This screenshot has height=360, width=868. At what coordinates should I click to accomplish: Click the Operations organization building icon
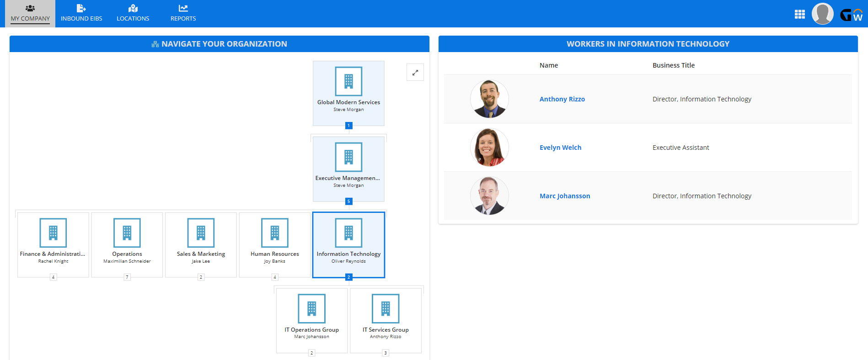pyautogui.click(x=127, y=233)
